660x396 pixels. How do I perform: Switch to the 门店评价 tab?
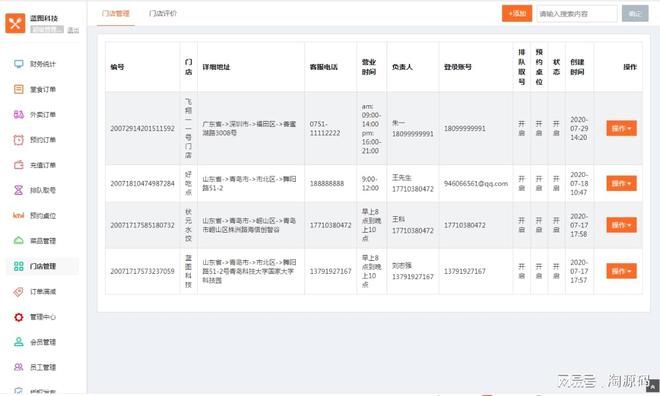click(x=163, y=13)
